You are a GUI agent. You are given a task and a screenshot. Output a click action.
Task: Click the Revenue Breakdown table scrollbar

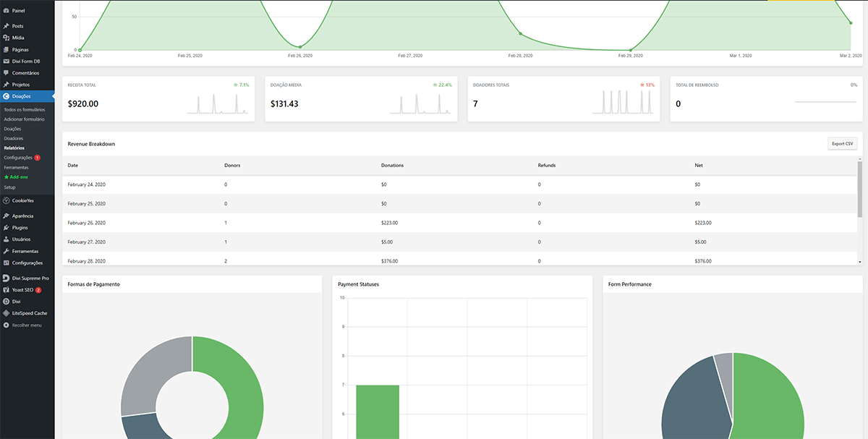[859, 189]
